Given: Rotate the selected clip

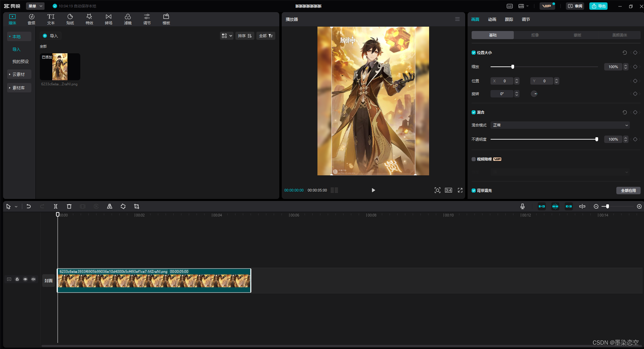Looking at the screenshot, I should click(123, 206).
